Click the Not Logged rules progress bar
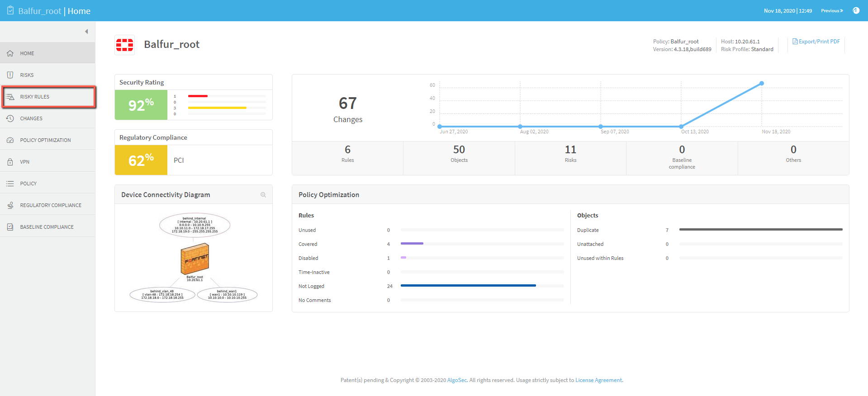The height and width of the screenshot is (396, 868). tap(468, 286)
